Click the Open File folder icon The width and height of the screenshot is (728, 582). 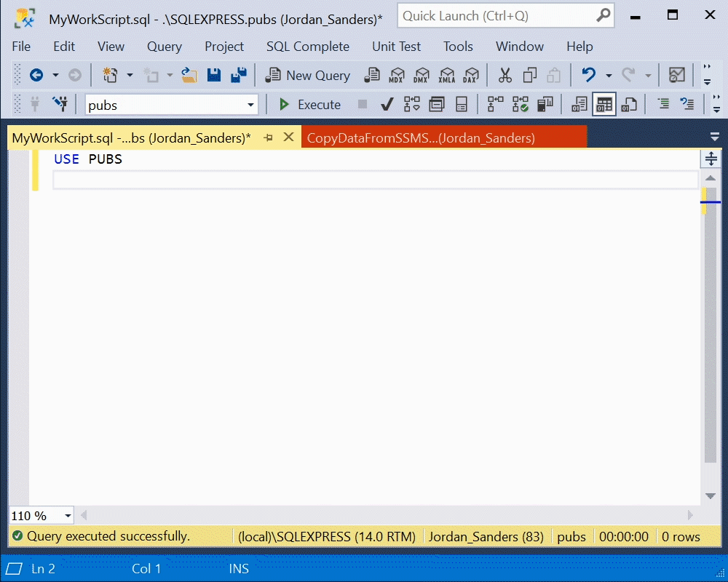(189, 75)
